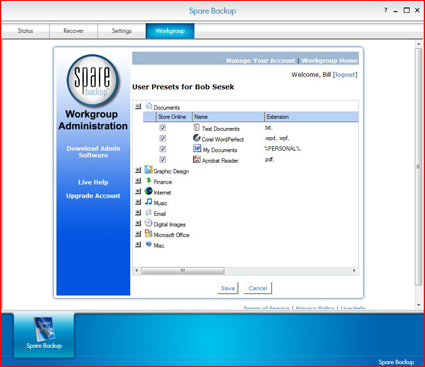The image size is (425, 367).
Task: Click the Misc category icon
Action: coord(149,244)
